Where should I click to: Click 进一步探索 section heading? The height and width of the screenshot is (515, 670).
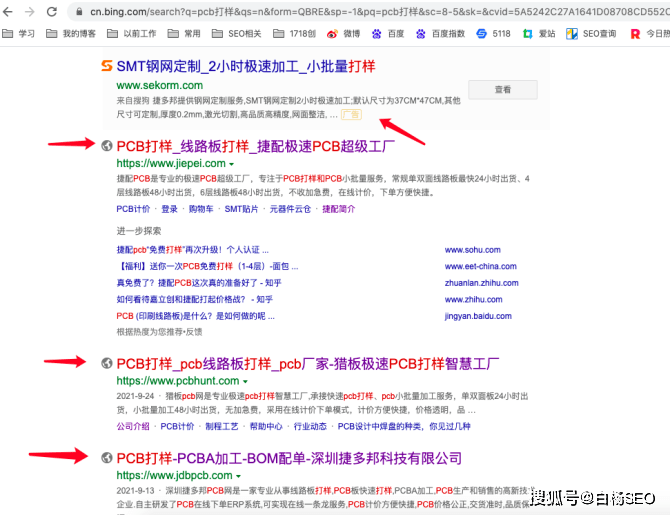139,231
